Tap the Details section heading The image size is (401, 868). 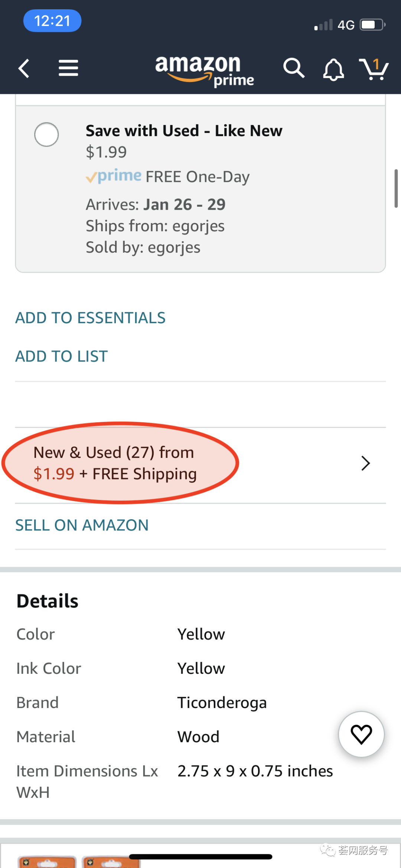pos(47,600)
